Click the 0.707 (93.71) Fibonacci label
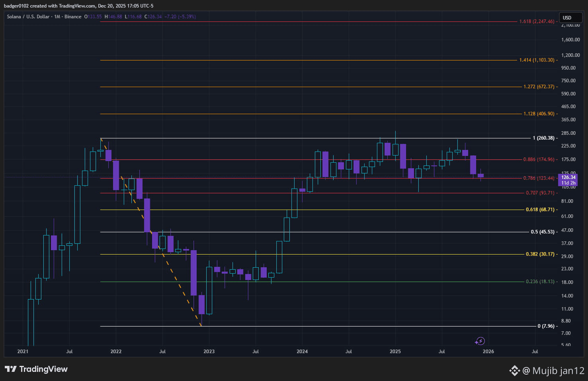 [x=540, y=193]
